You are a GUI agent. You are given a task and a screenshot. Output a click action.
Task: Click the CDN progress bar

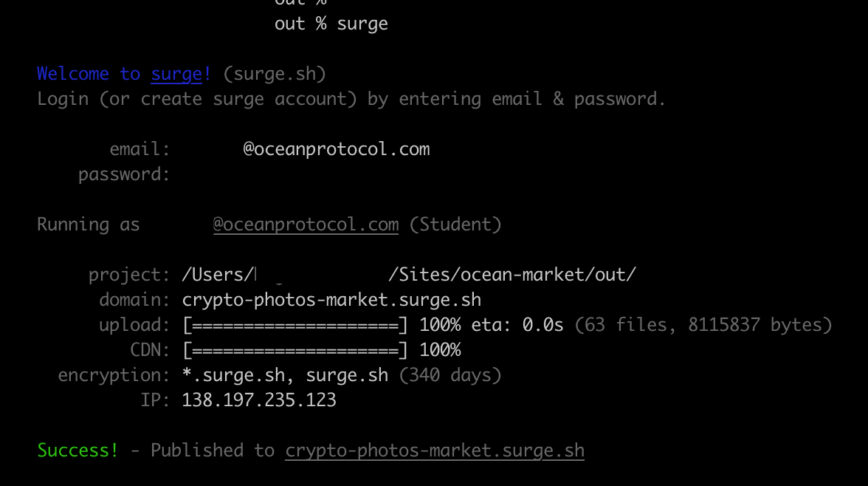pyautogui.click(x=295, y=350)
